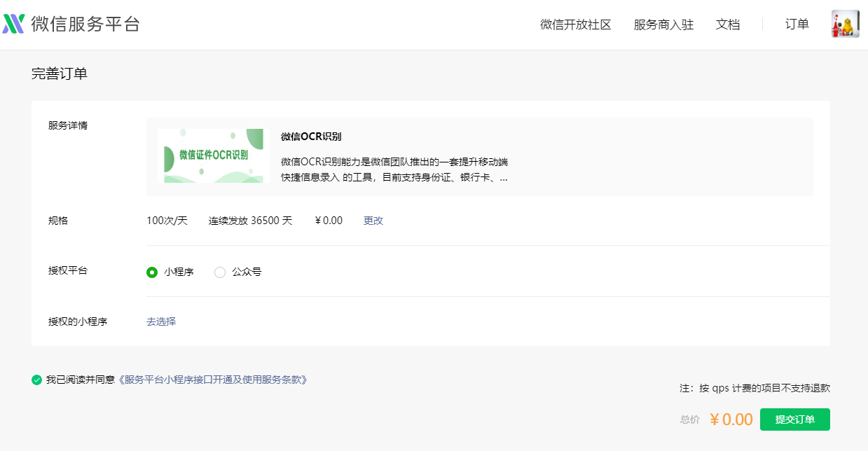Click the 去选择 link for the mini program
Screen dimensions: 868x451
(161, 321)
